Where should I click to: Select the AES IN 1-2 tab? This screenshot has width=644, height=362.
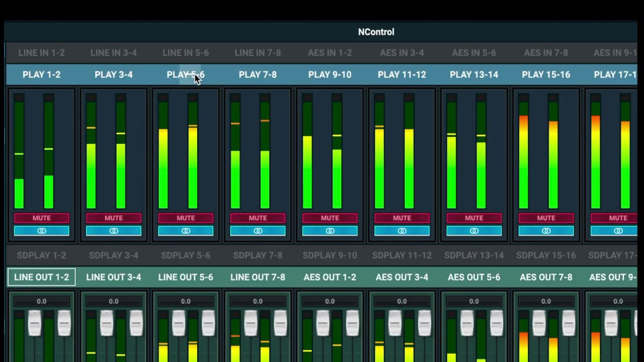(x=330, y=53)
